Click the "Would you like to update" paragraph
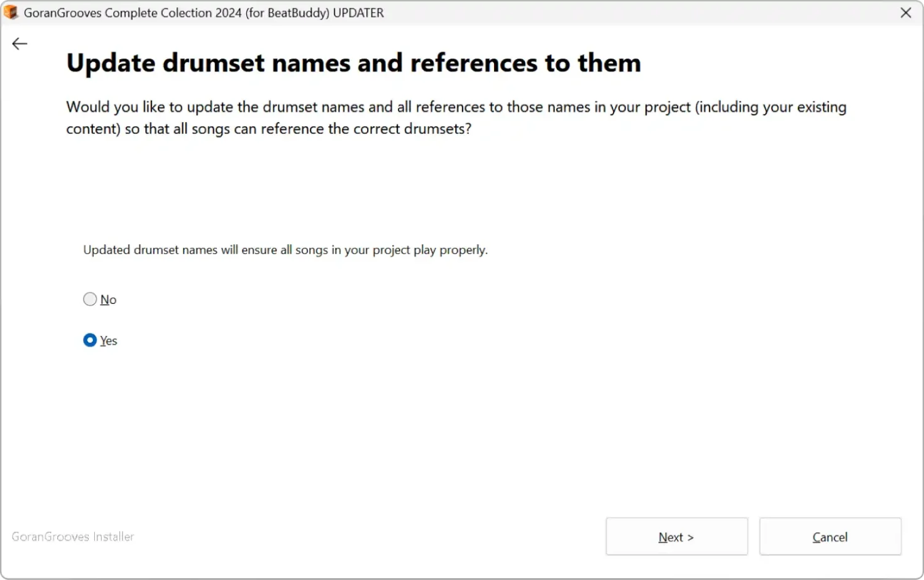 coord(456,118)
